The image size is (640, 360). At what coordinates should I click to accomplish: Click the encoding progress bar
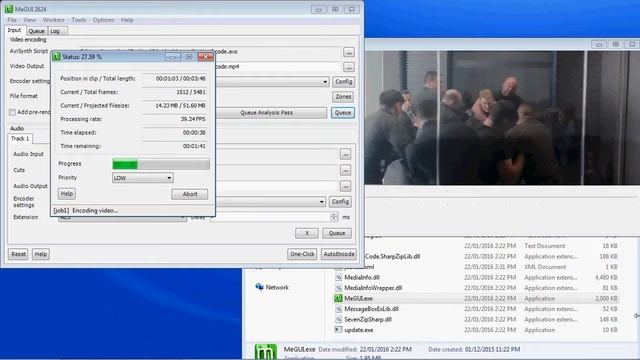[x=161, y=164]
